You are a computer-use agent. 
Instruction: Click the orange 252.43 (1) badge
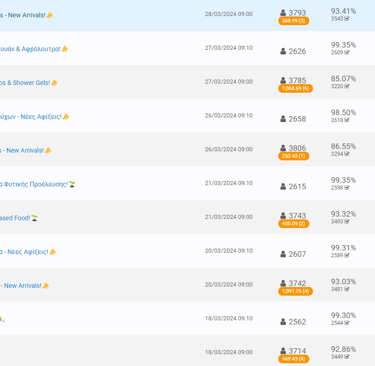coord(294,156)
